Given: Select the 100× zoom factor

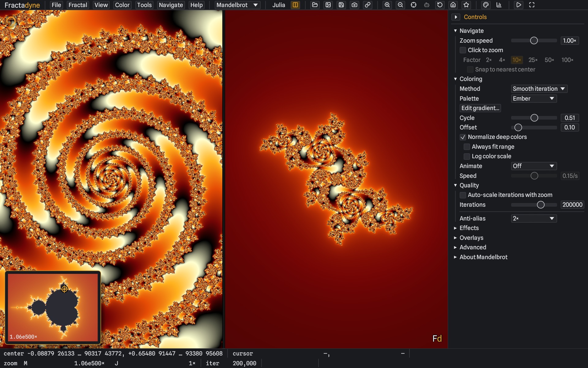Looking at the screenshot, I should pyautogui.click(x=567, y=60).
